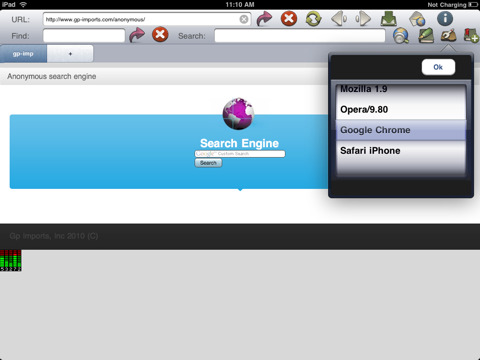Go back using the left arrow icon
This screenshot has height=360, width=480.
coord(339,19)
